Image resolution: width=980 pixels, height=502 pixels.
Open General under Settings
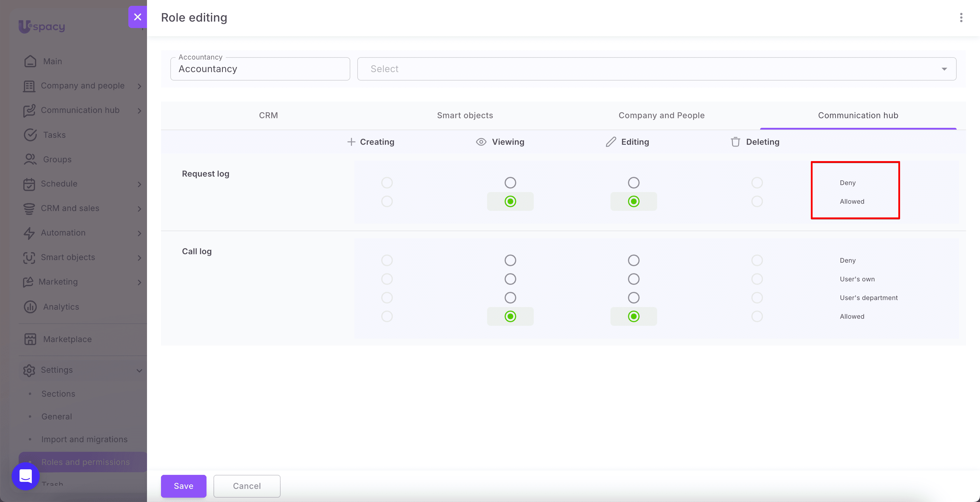tap(57, 416)
